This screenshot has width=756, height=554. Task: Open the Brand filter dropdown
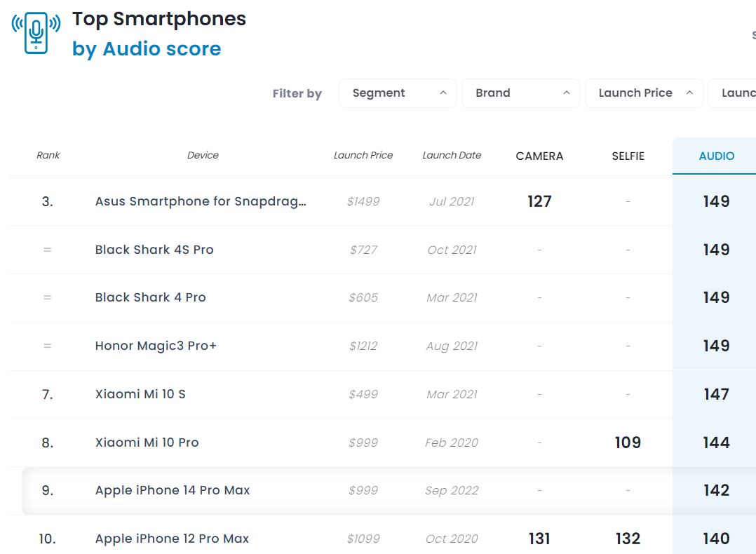click(520, 93)
